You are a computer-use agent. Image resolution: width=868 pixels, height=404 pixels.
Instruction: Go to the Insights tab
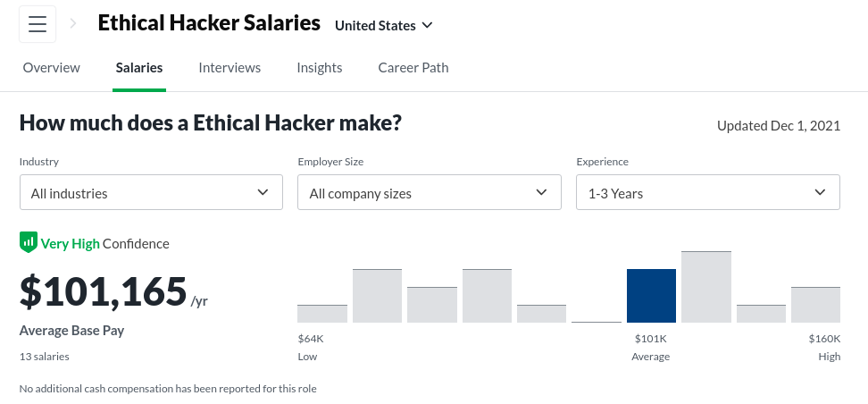pos(320,67)
